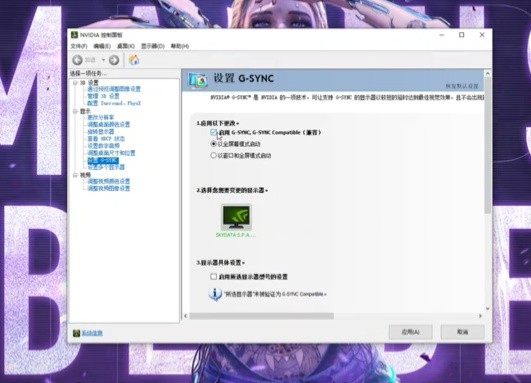
Task: Click the info icon about G-SYNC Compatible validation
Action: (215, 294)
